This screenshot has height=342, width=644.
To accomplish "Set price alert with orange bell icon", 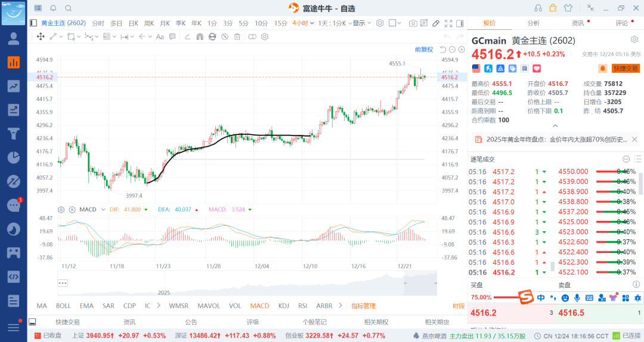I will (x=602, y=69).
